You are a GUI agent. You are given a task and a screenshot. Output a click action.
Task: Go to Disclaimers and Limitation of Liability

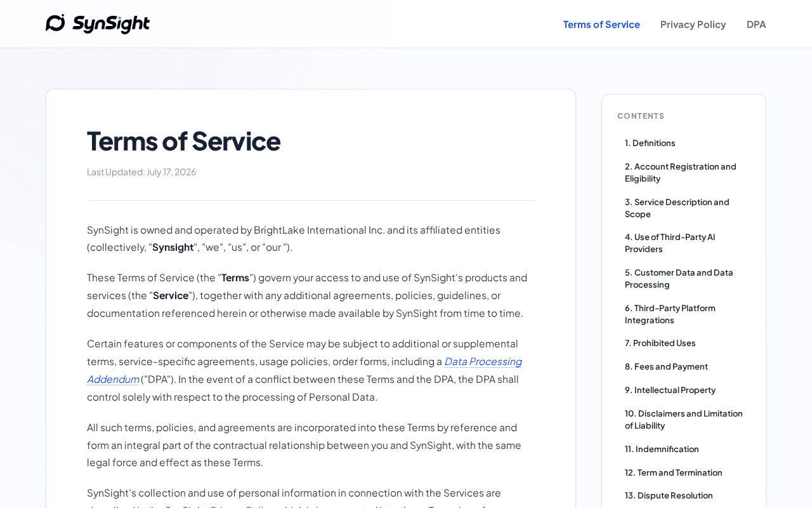coord(684,420)
